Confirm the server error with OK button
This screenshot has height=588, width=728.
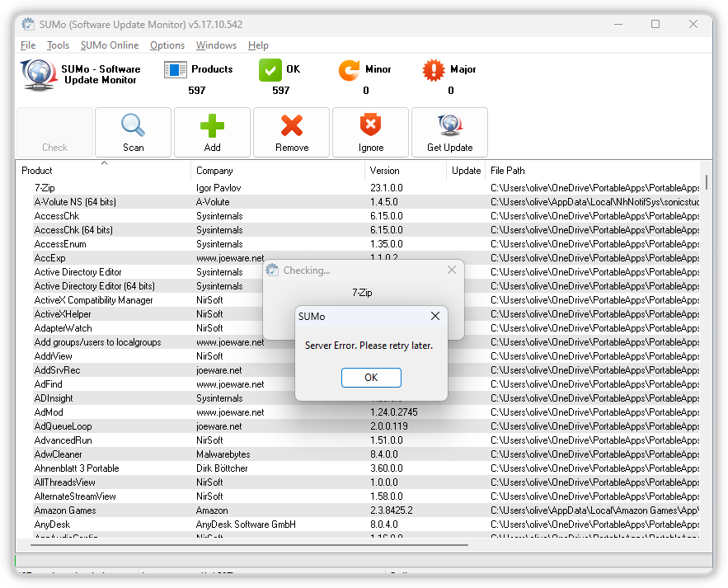(371, 378)
